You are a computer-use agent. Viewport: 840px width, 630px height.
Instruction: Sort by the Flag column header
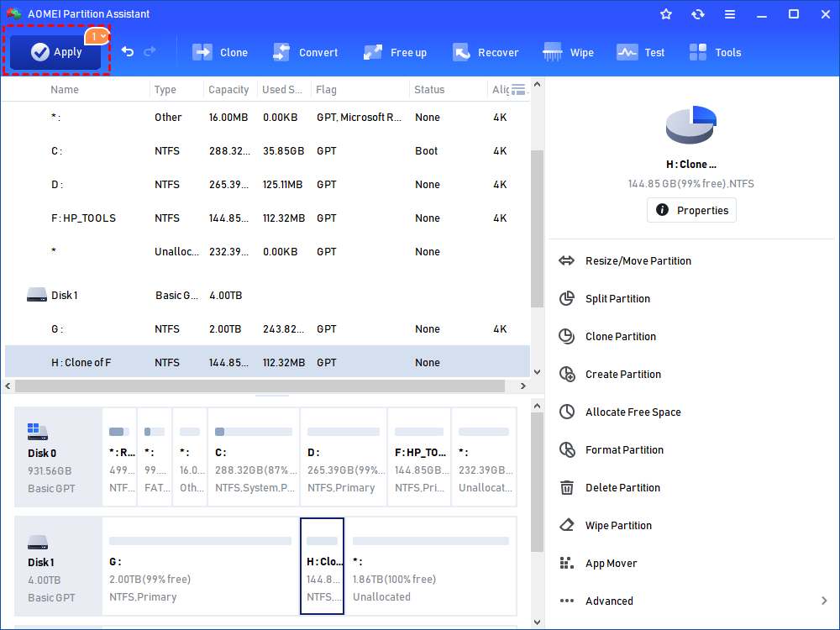click(x=326, y=90)
